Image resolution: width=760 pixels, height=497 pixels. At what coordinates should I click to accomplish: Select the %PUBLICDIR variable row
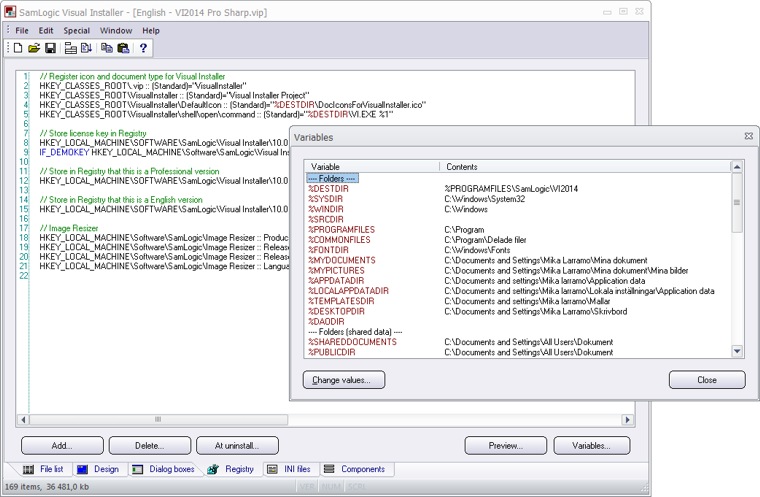click(519, 352)
